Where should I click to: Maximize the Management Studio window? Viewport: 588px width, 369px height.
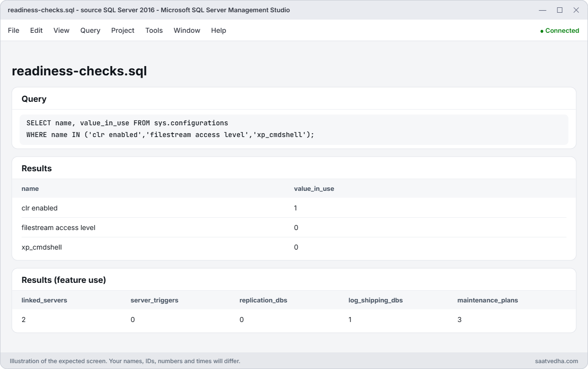click(x=560, y=10)
